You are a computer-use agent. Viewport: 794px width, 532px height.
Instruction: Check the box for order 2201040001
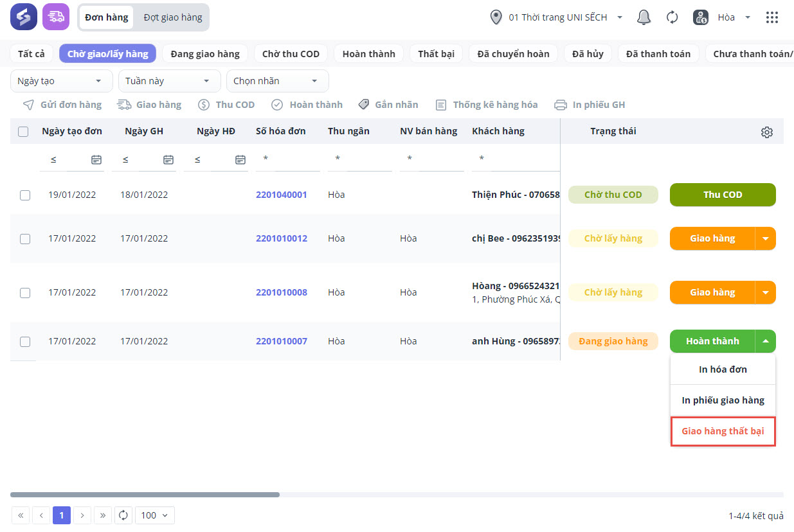25,195
